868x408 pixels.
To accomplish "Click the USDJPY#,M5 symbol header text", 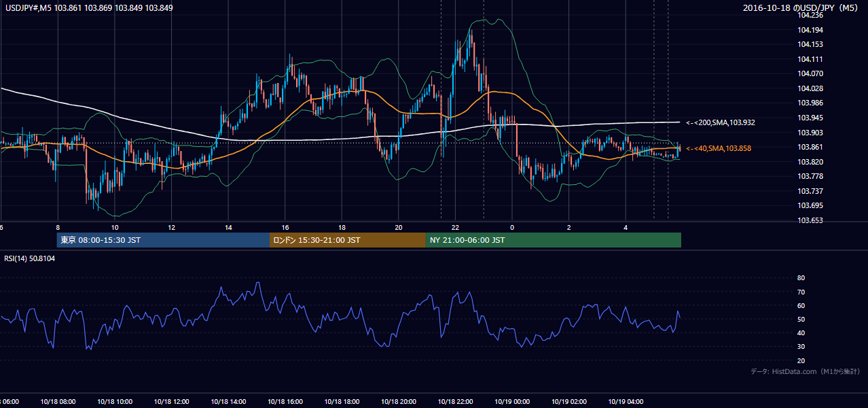I will 89,7.
